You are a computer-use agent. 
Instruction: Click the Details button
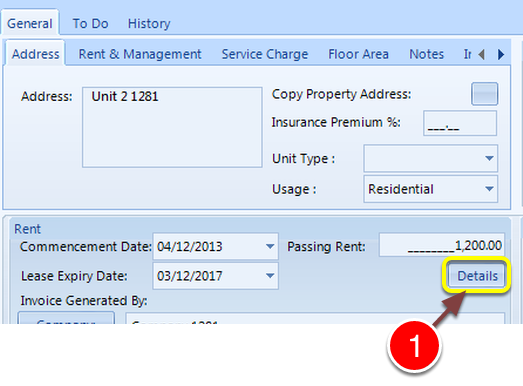click(x=477, y=276)
